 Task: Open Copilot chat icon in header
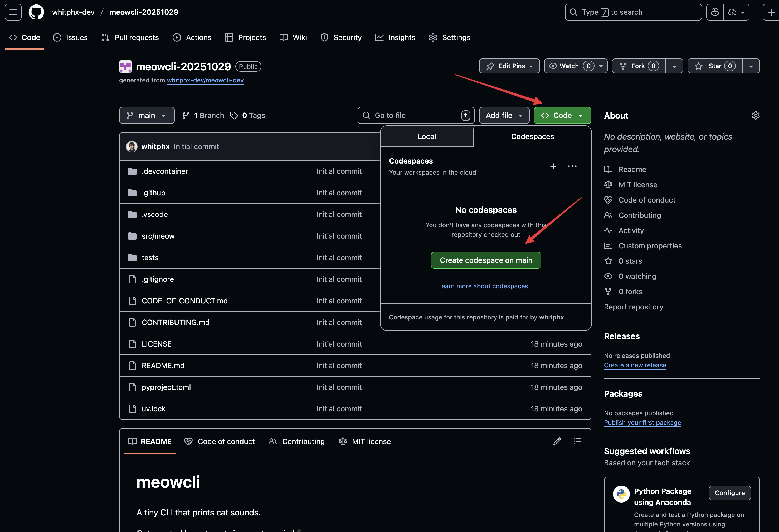pyautogui.click(x=715, y=12)
